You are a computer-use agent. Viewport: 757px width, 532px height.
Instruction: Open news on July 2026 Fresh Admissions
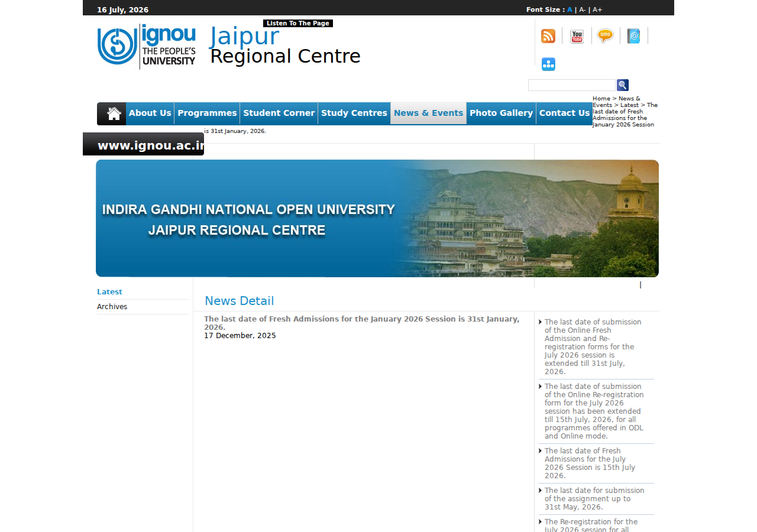click(590, 463)
